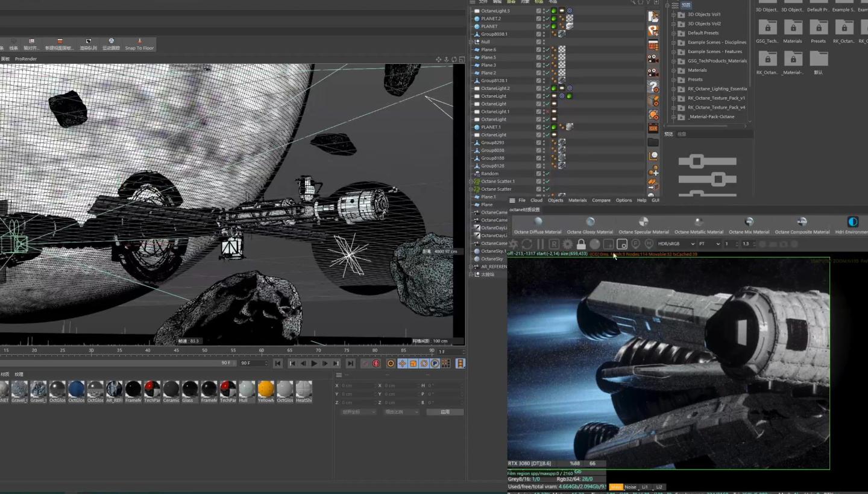This screenshot has width=868, height=494.
Task: Click the play forward button in timeline
Action: point(314,363)
